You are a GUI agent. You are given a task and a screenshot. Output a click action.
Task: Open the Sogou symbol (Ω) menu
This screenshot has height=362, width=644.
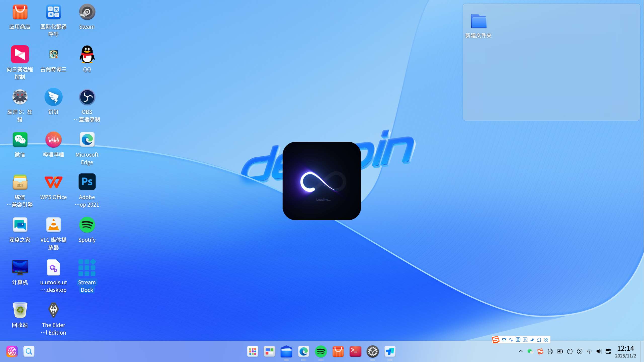tap(539, 340)
